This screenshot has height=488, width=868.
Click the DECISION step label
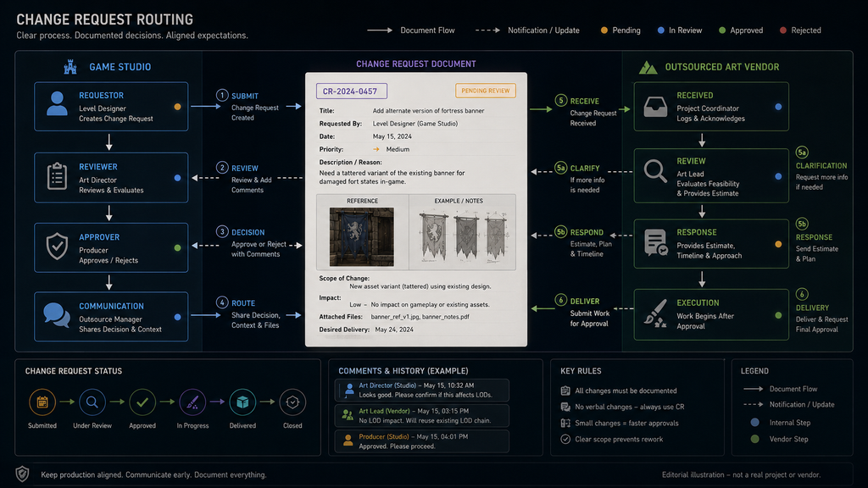pos(248,232)
